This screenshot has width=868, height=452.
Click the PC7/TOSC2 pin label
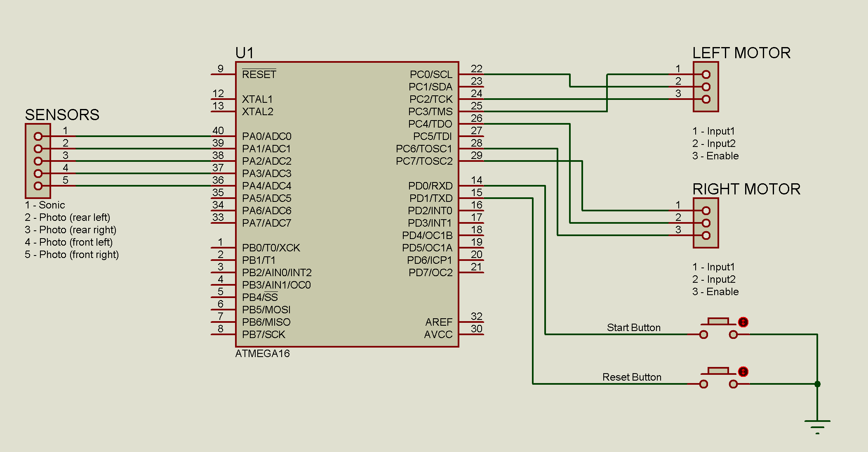424,161
